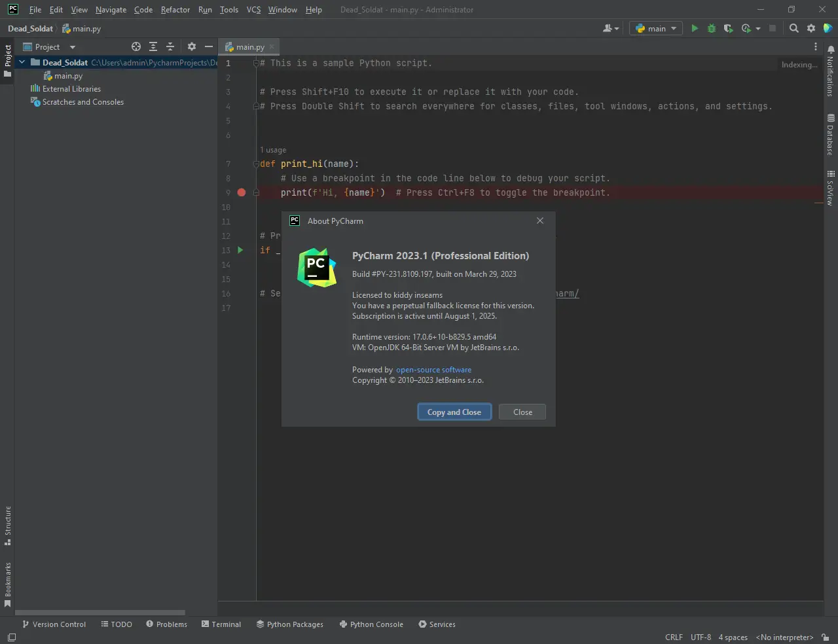Open the open-source software link
Screen dimensions: 838x644
pyautogui.click(x=433, y=370)
